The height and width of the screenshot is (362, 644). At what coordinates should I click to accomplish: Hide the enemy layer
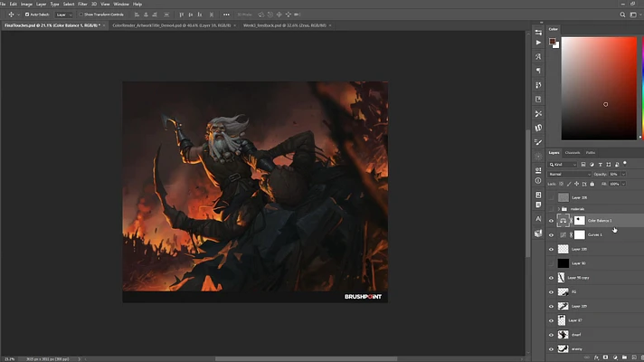point(551,348)
